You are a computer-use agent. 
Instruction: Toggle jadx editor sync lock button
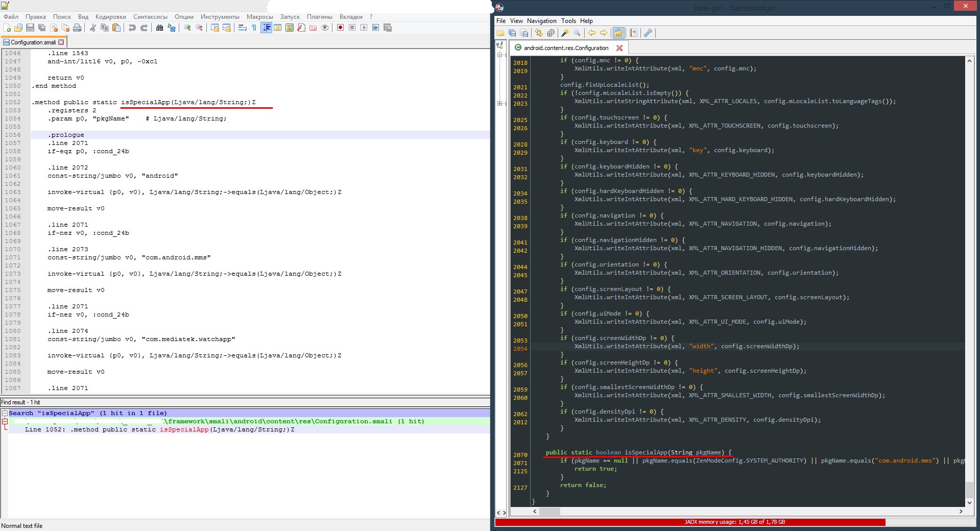pyautogui.click(x=618, y=33)
